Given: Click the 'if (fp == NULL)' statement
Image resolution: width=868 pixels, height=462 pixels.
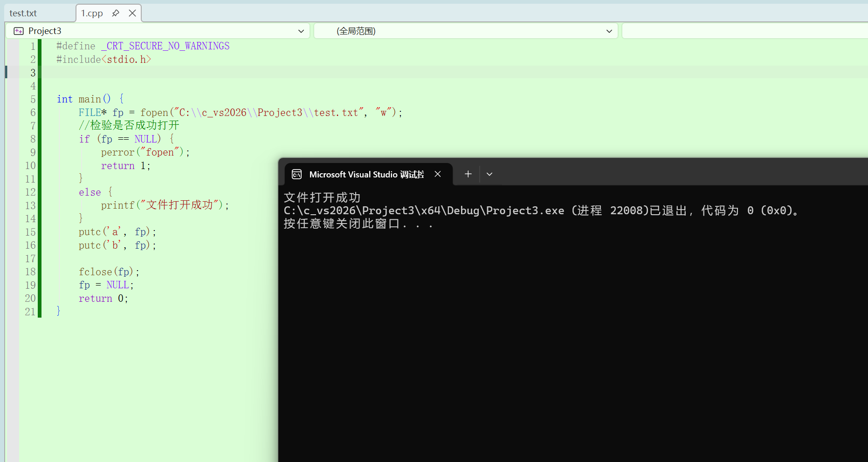Looking at the screenshot, I should [x=126, y=139].
